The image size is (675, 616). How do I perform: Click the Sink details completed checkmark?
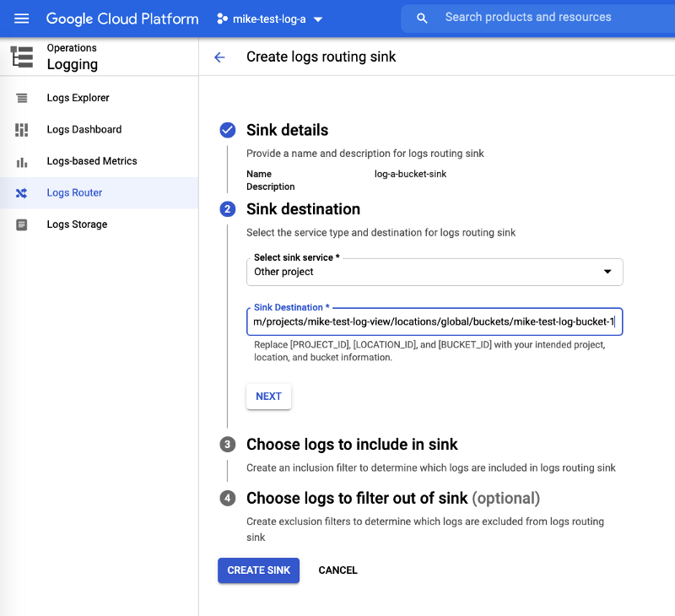228,130
